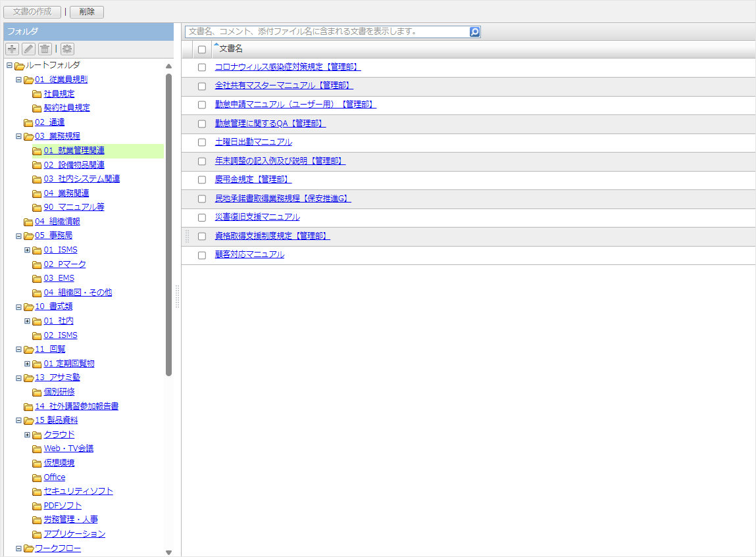Check the select-all checkbox in header

[x=202, y=49]
